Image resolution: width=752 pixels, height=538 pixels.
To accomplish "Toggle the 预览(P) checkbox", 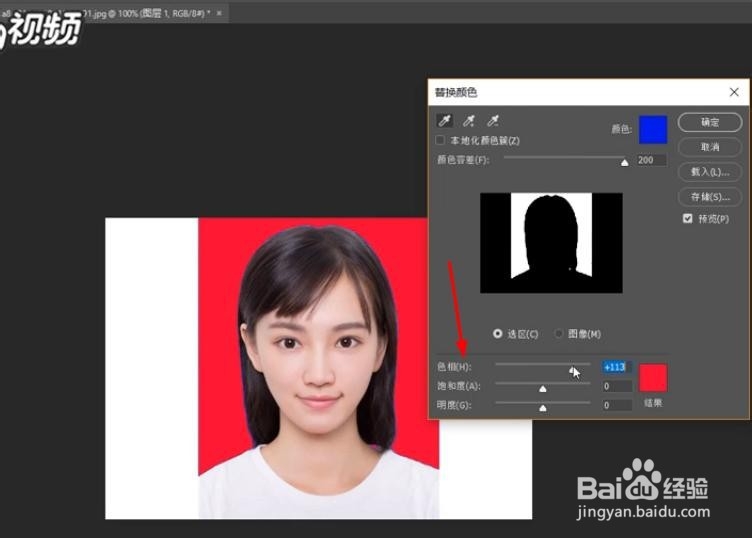I will [x=688, y=219].
